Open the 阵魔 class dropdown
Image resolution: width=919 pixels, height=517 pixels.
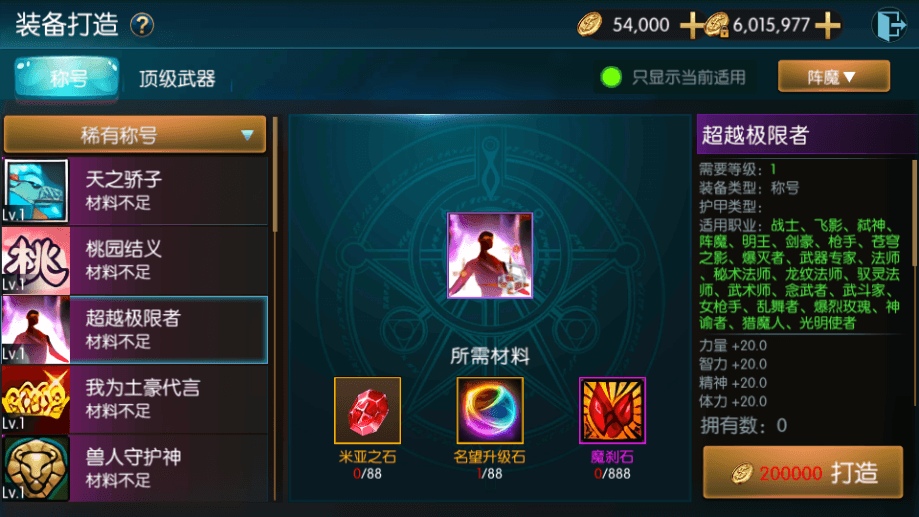click(x=833, y=76)
